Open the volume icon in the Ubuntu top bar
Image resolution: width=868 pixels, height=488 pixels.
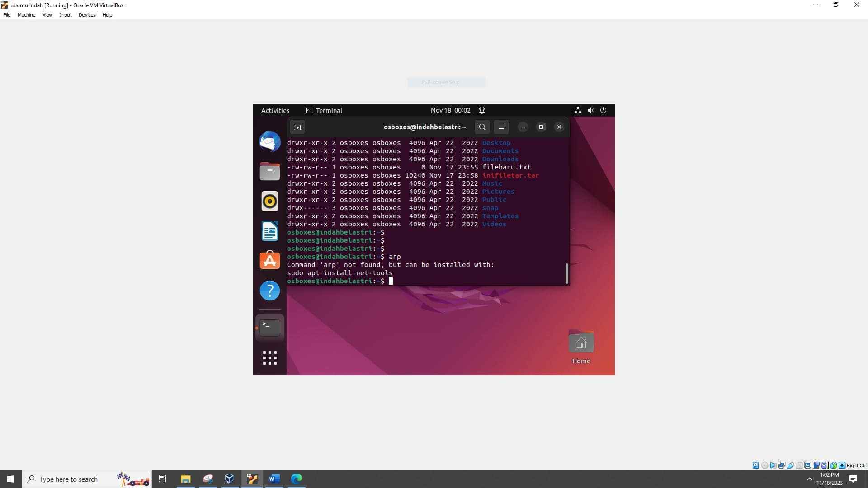590,110
